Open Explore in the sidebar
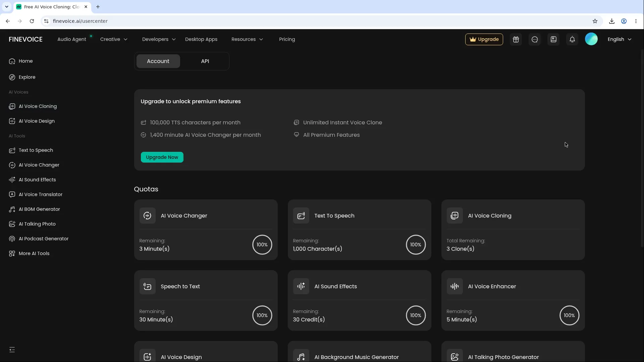The height and width of the screenshot is (362, 644). (22, 77)
